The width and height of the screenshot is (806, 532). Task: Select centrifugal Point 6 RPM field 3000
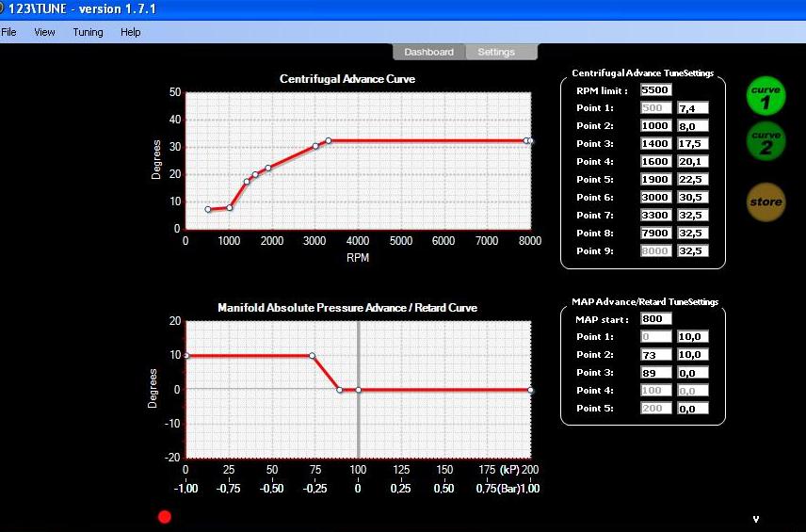655,198
